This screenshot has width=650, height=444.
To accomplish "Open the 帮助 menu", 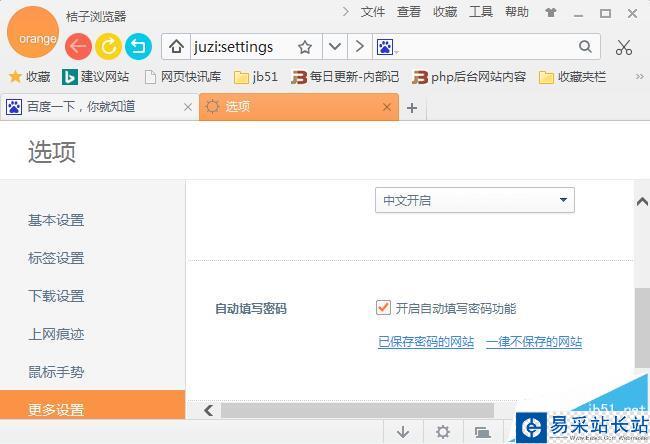I will pos(517,12).
